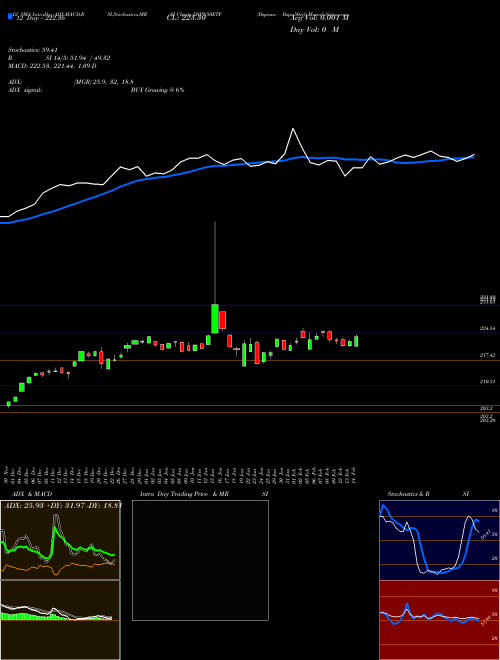500x660 pixels.
Task: Open the red RSI chart panel
Action: 439,620
